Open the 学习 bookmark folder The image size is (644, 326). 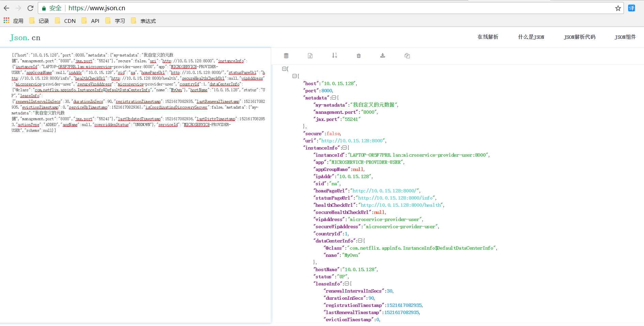click(115, 21)
